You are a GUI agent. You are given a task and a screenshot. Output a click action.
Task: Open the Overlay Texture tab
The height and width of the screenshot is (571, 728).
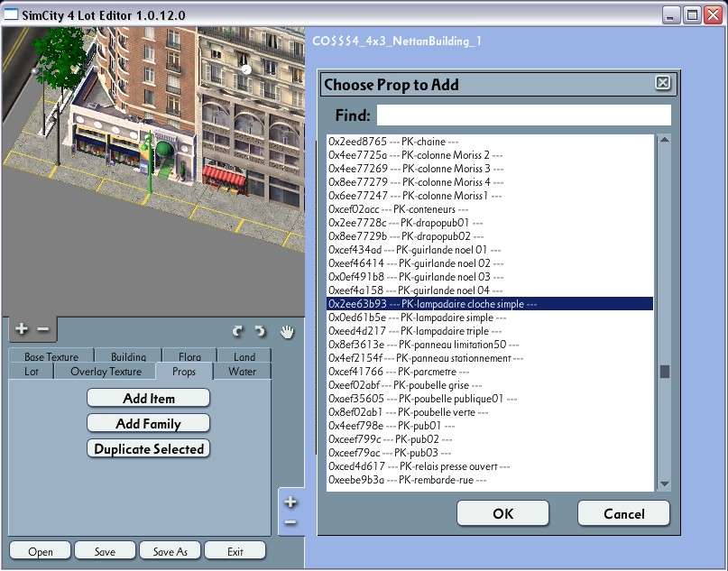point(106,372)
